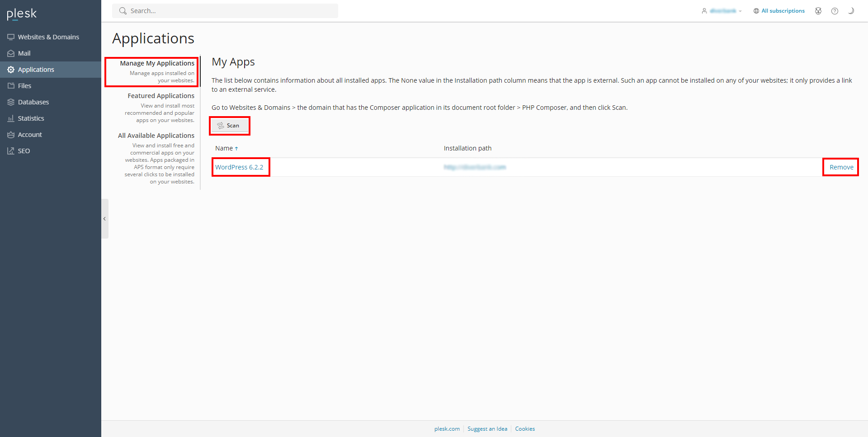
Task: Remove the WordPress 6.2.2 application
Action: point(841,167)
